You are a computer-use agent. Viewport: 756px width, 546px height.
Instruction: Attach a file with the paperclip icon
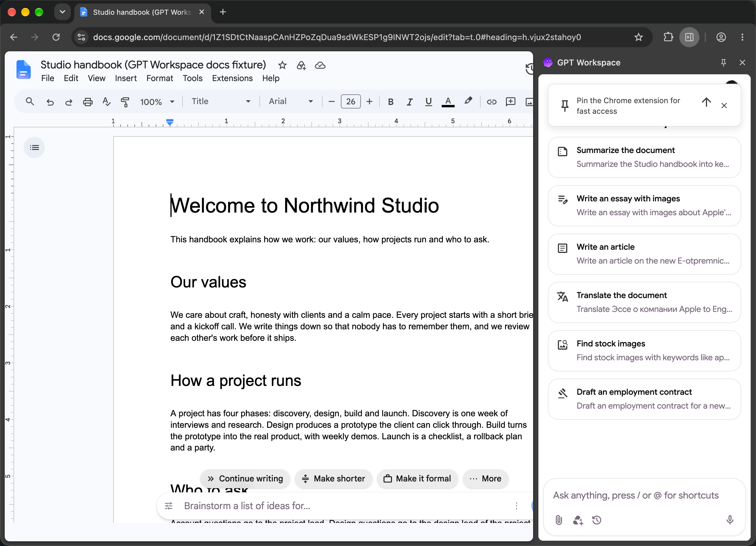pos(559,520)
